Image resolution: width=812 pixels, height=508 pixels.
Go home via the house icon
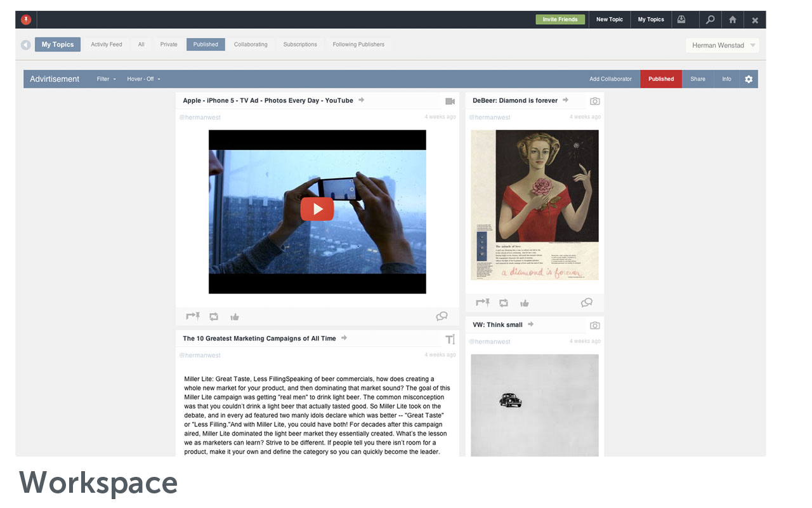(x=733, y=20)
